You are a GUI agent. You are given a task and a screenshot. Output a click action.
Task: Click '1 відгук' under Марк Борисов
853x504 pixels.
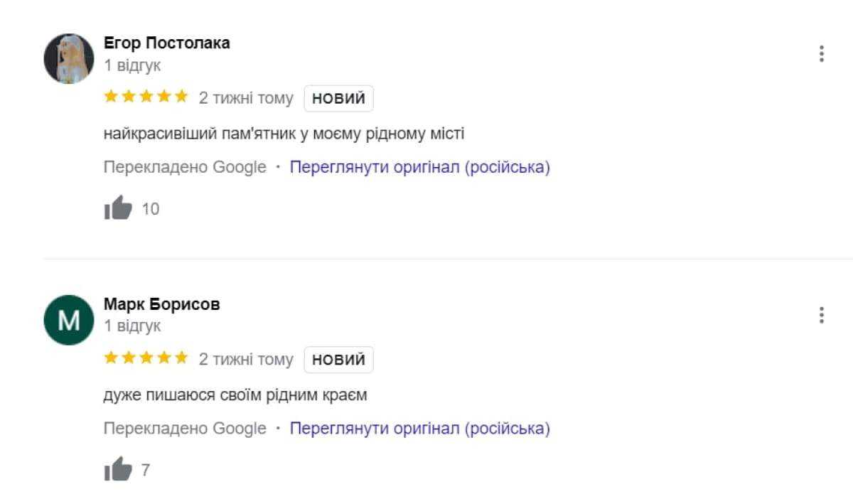pos(132,326)
